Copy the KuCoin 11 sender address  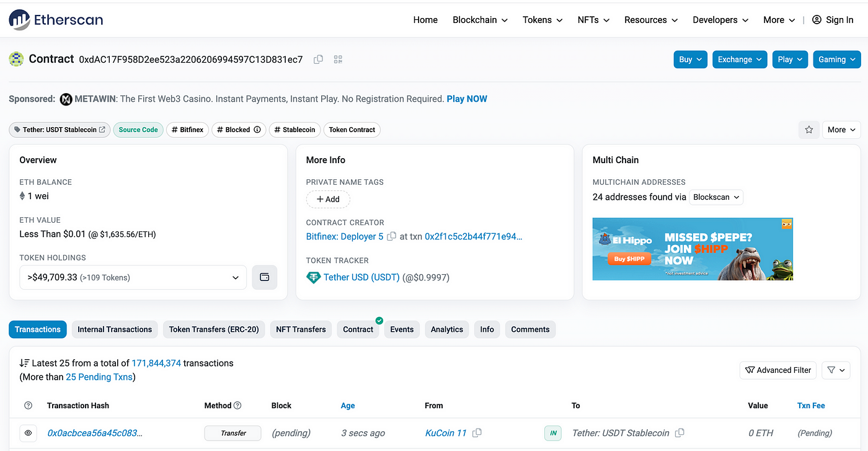[x=477, y=433]
